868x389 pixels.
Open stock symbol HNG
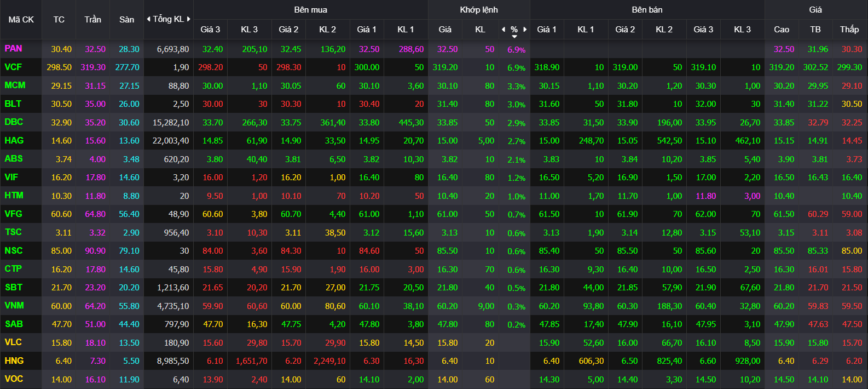coord(14,361)
